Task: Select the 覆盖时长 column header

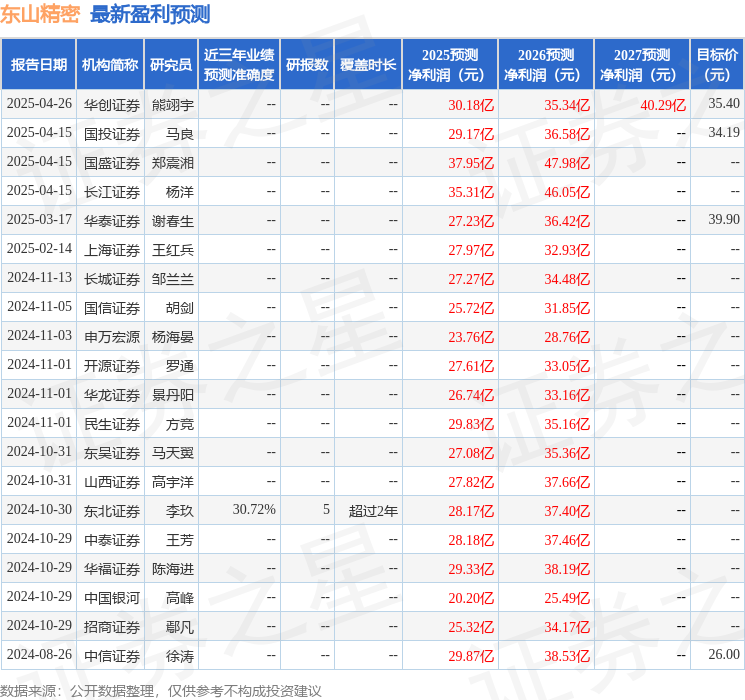Action: coord(368,65)
